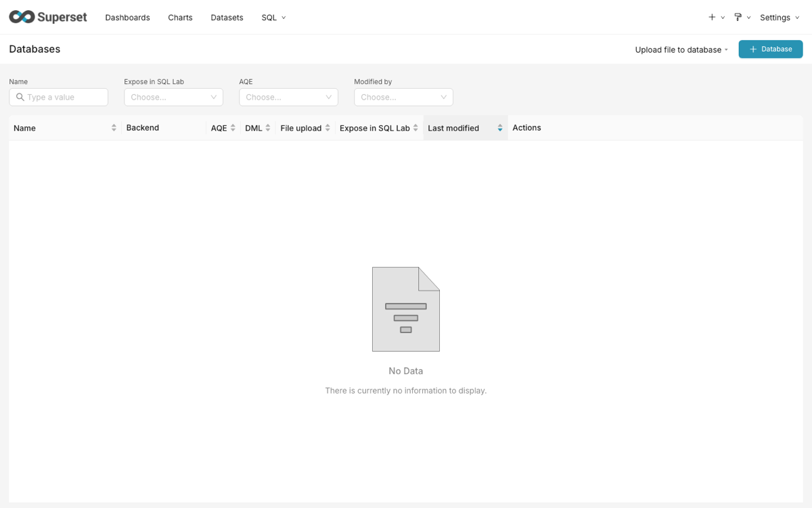The image size is (812, 508).
Task: Sort by File upload sort arrows
Action: [328, 128]
